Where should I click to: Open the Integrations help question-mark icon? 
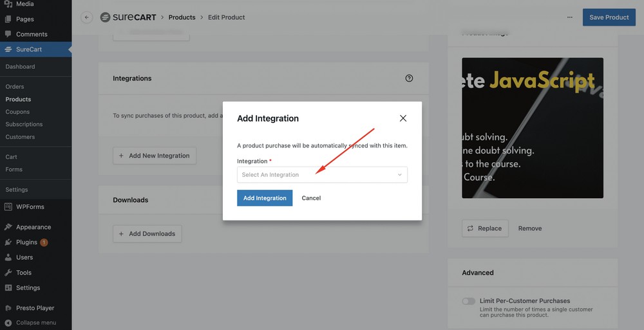click(409, 78)
